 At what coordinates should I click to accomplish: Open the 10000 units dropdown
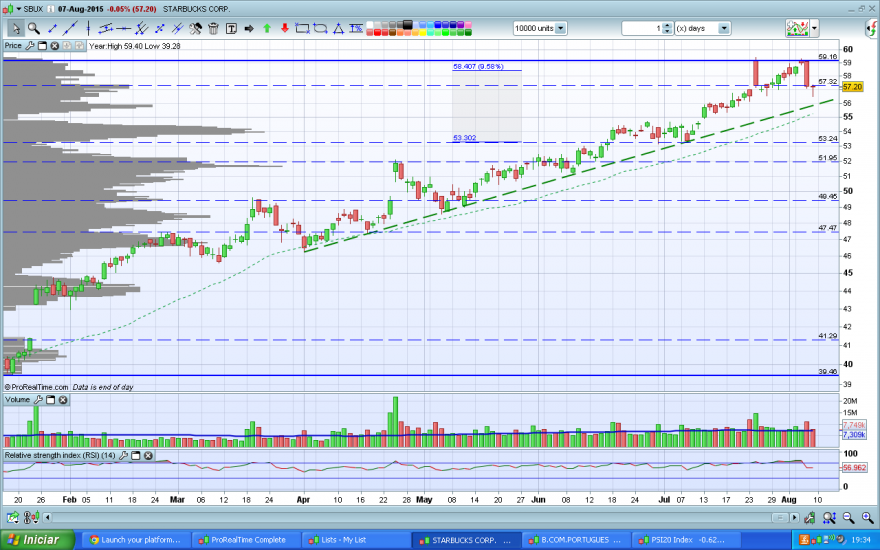pyautogui.click(x=560, y=28)
